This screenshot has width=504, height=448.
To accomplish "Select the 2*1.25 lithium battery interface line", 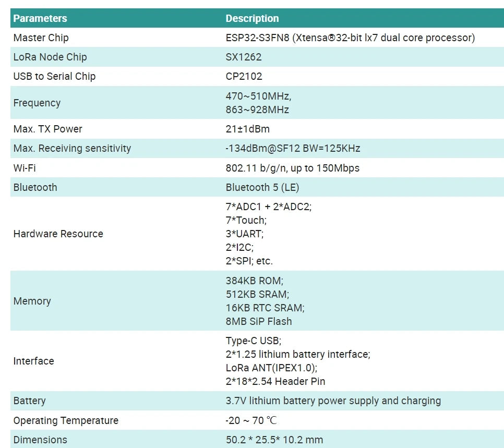I will (x=298, y=354).
